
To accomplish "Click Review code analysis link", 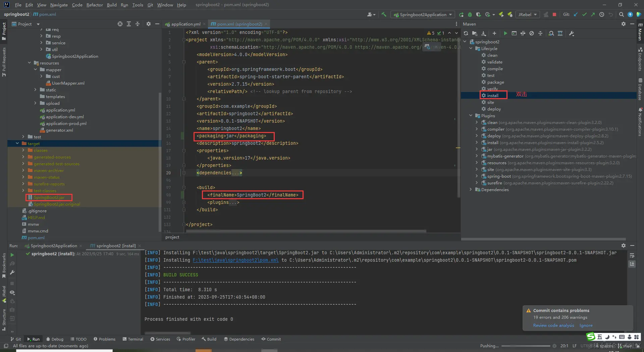I will click(x=553, y=325).
